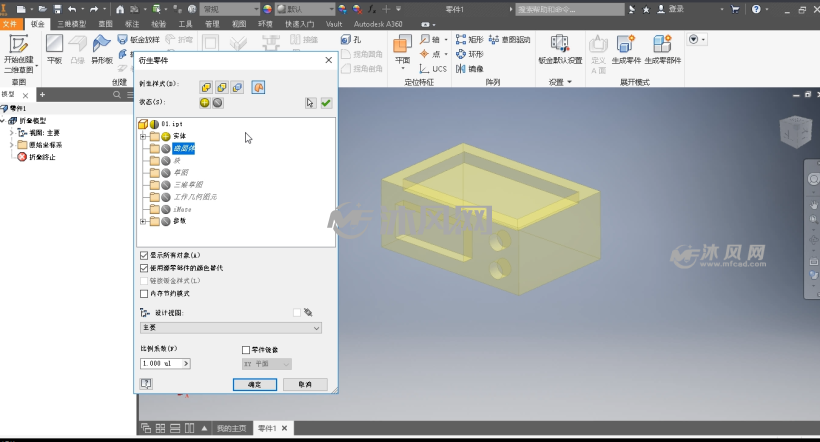Expand the 视图: 主要 browser node

point(12,133)
